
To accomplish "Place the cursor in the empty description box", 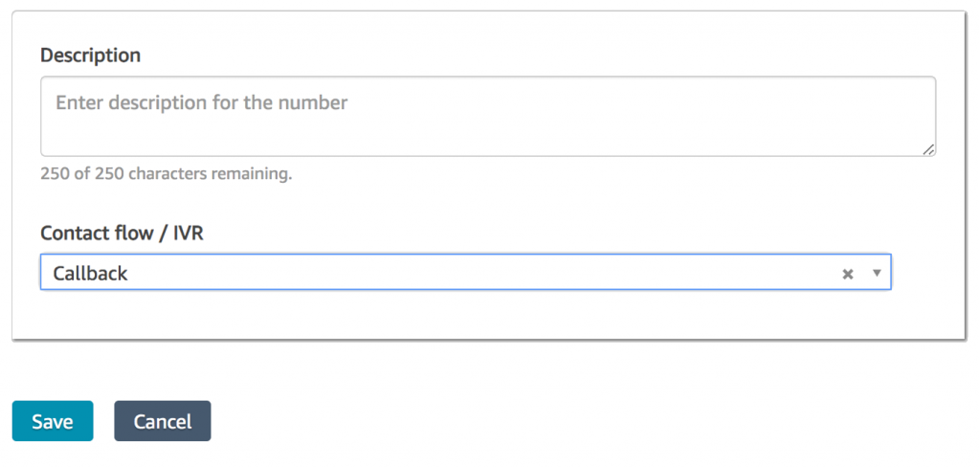I will click(x=487, y=129).
